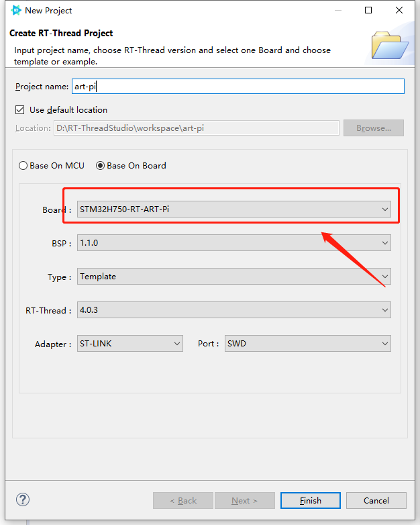Click the New Project window title
The width and height of the screenshot is (420, 525).
pyautogui.click(x=48, y=11)
